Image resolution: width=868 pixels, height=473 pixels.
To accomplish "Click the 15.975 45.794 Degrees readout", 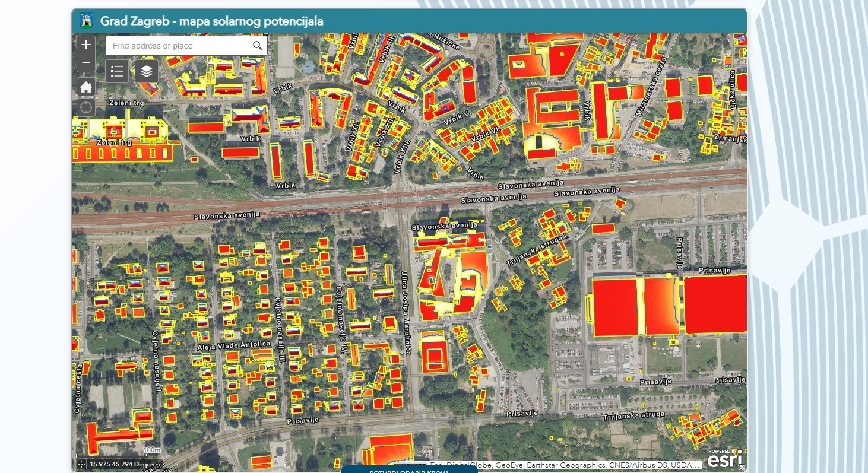I will tap(124, 465).
